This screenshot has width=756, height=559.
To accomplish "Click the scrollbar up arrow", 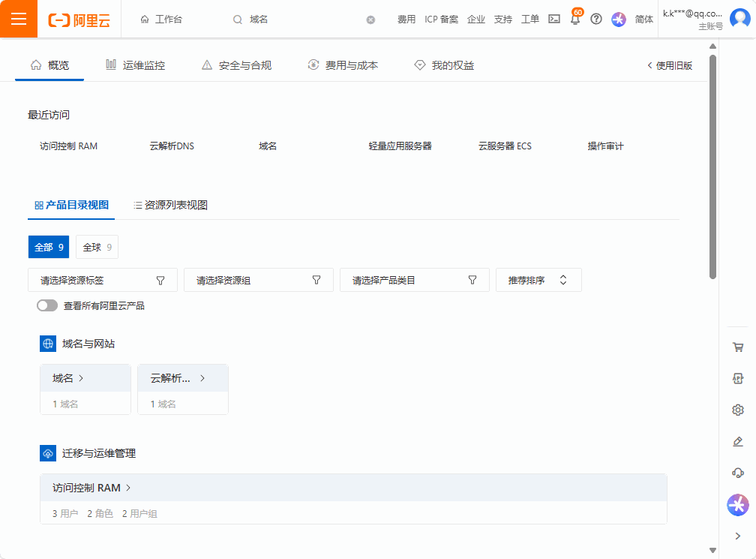I will pos(712,47).
